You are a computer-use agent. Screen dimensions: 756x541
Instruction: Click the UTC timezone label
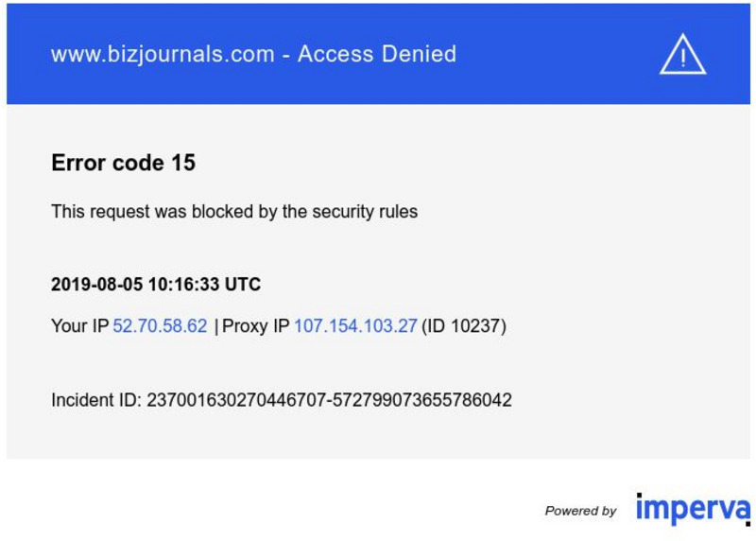click(243, 285)
